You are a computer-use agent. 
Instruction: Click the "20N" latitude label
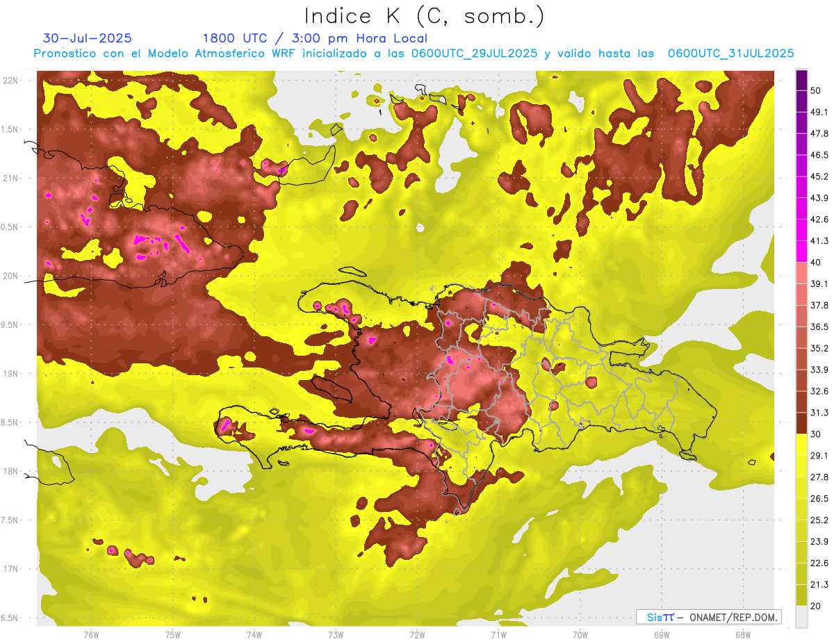(x=11, y=276)
